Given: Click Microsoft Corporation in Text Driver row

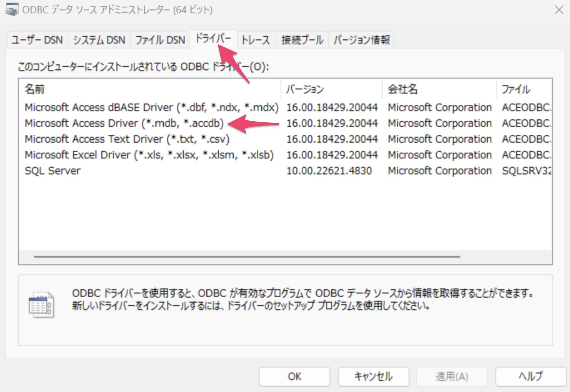Looking at the screenshot, I should 440,139.
